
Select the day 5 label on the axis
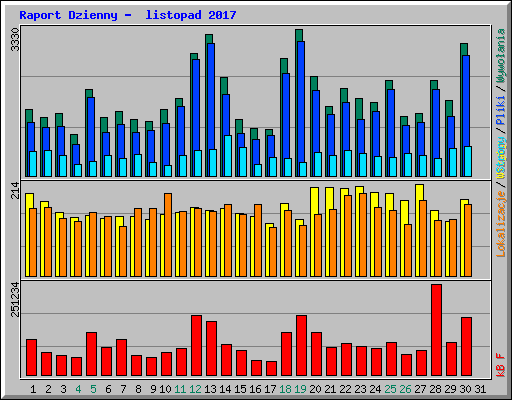93,389
